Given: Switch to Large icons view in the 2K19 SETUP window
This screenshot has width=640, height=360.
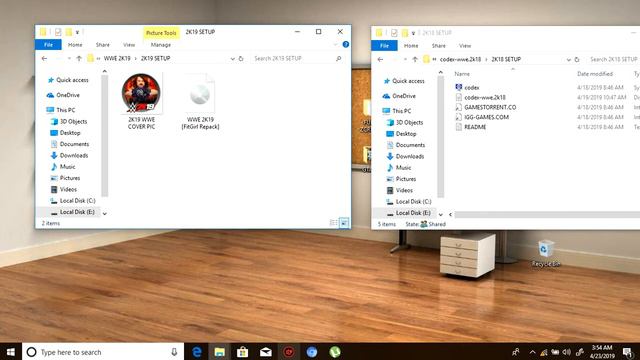Looking at the screenshot, I should [344, 222].
